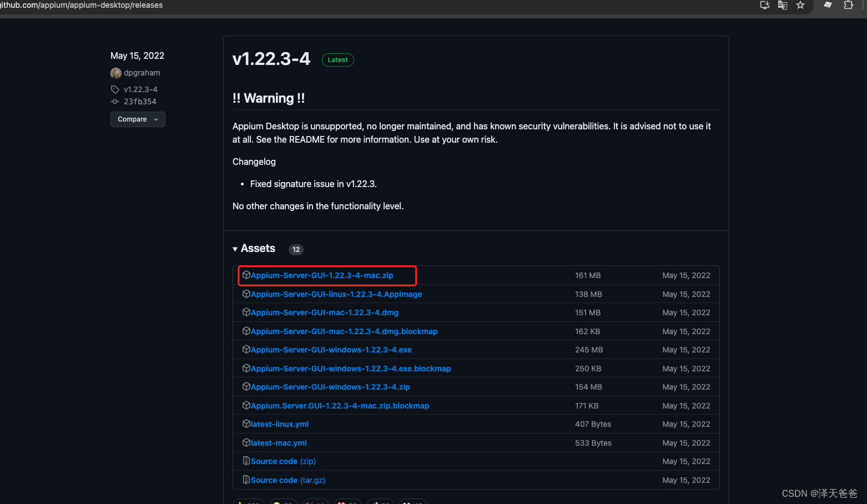Download Appium-Server-GUI-windows-1.22.3-4.zip
Image resolution: width=867 pixels, height=504 pixels.
point(330,387)
